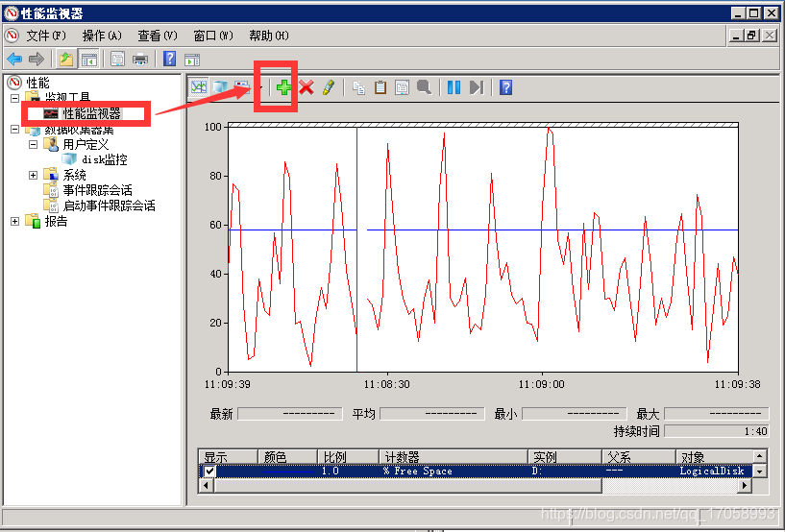
Task: Open the 帮助(H) menu
Action: pyautogui.click(x=269, y=36)
